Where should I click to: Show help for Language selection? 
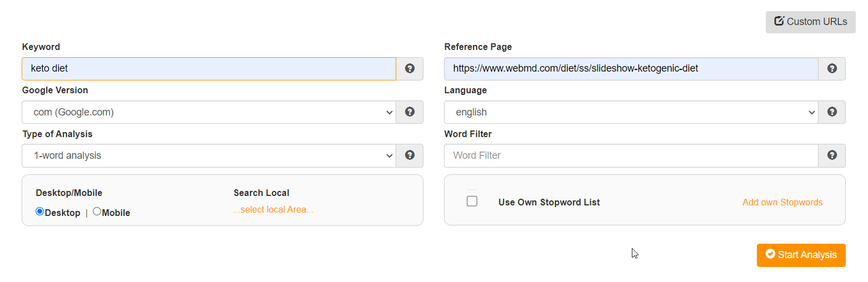pos(832,112)
